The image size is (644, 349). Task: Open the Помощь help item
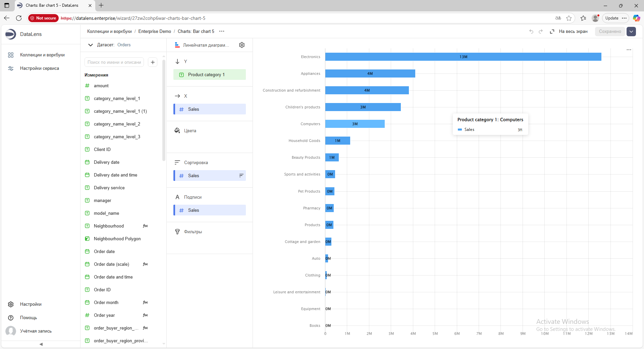[28, 317]
